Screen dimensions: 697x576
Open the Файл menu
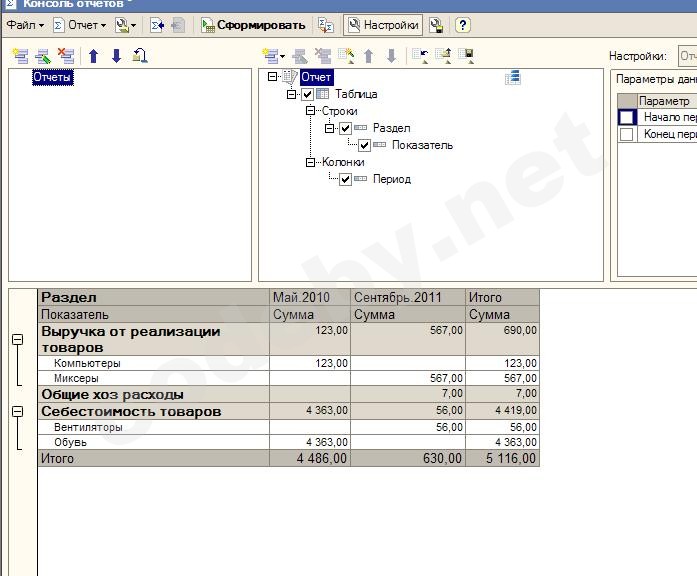pyautogui.click(x=25, y=25)
